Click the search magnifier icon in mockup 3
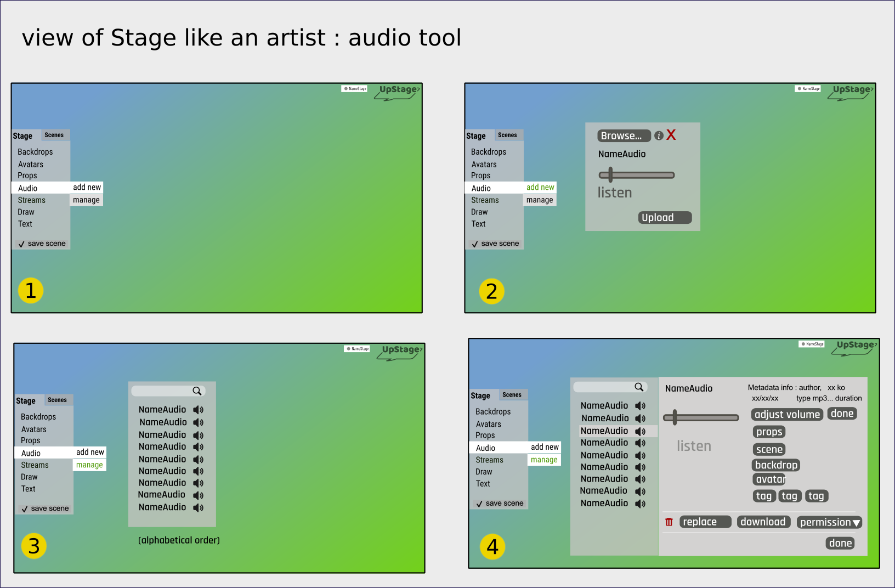This screenshot has height=588, width=895. (x=197, y=391)
